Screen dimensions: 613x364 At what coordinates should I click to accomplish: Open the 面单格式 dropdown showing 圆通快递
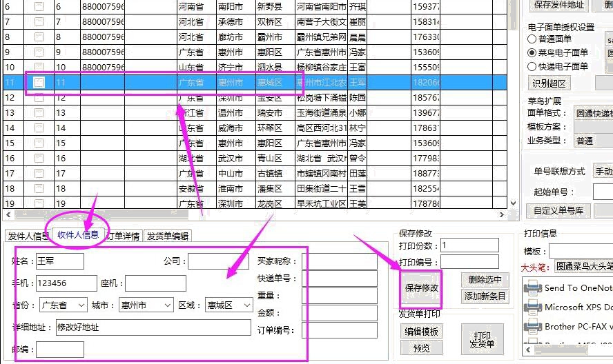tap(593, 113)
